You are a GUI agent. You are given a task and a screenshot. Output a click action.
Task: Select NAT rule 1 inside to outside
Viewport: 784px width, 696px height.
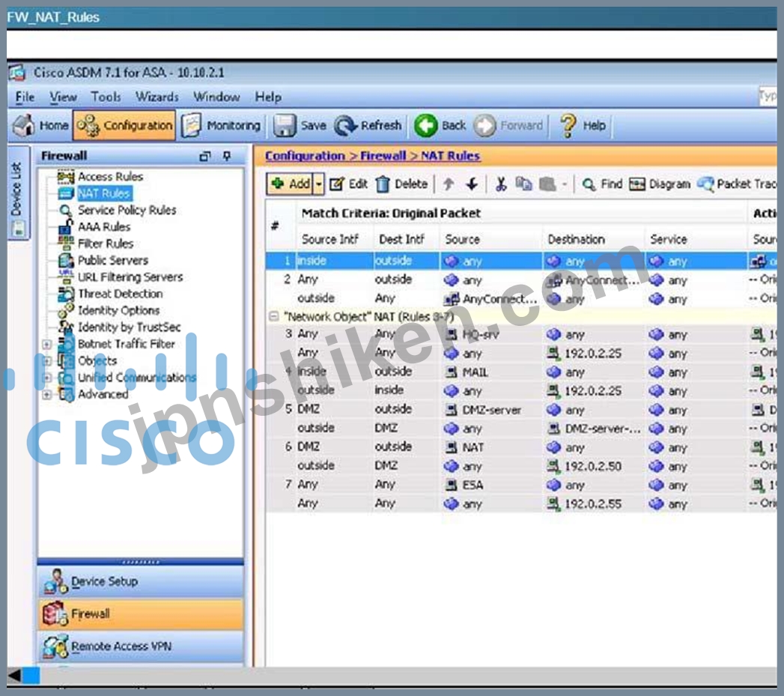tap(521, 261)
